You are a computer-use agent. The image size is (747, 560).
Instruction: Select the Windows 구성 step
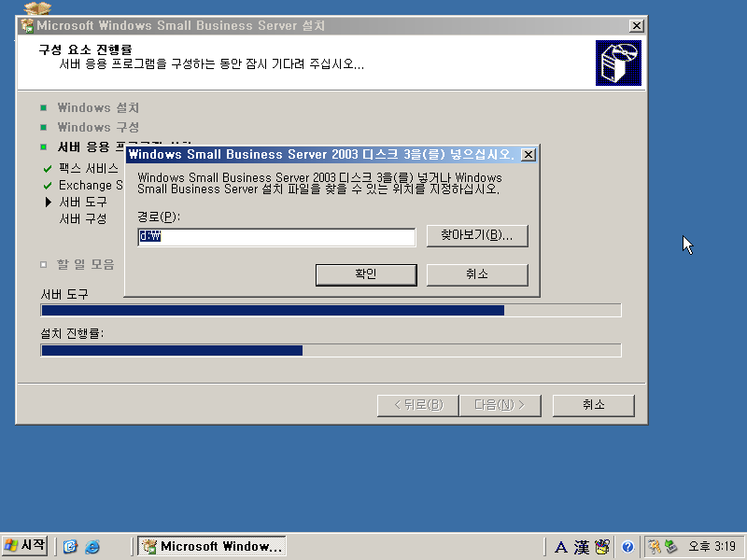point(98,127)
